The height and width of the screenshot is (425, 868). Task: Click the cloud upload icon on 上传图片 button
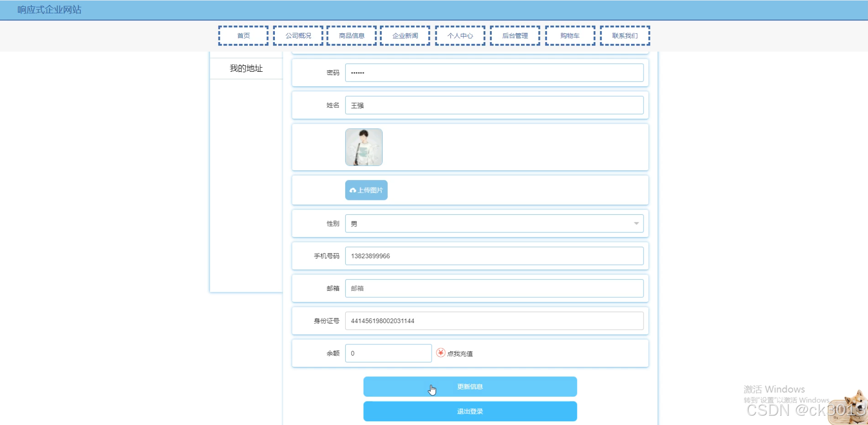[352, 190]
